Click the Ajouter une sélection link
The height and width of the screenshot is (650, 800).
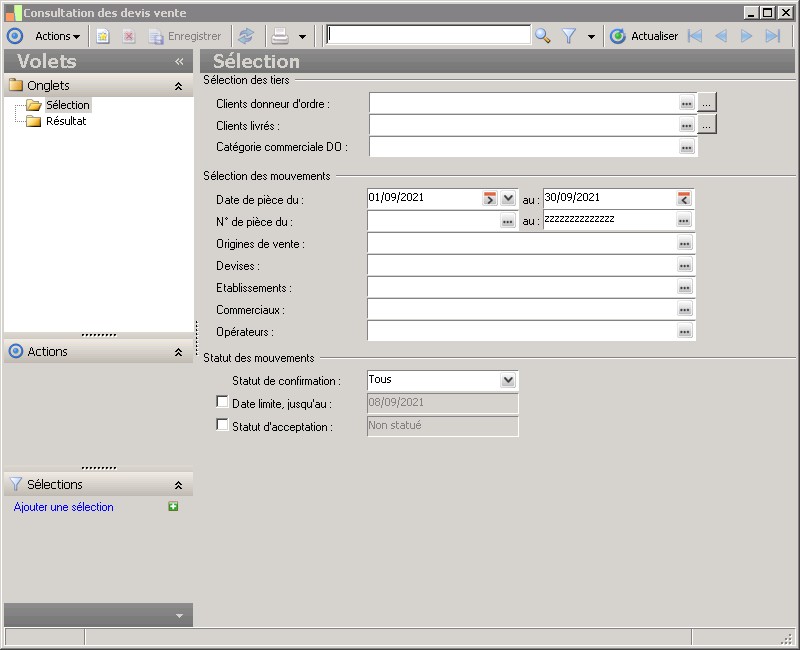(64, 507)
